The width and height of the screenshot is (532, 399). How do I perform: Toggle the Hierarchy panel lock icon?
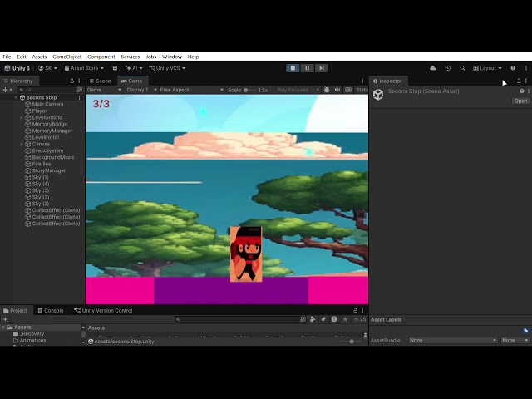tap(72, 81)
